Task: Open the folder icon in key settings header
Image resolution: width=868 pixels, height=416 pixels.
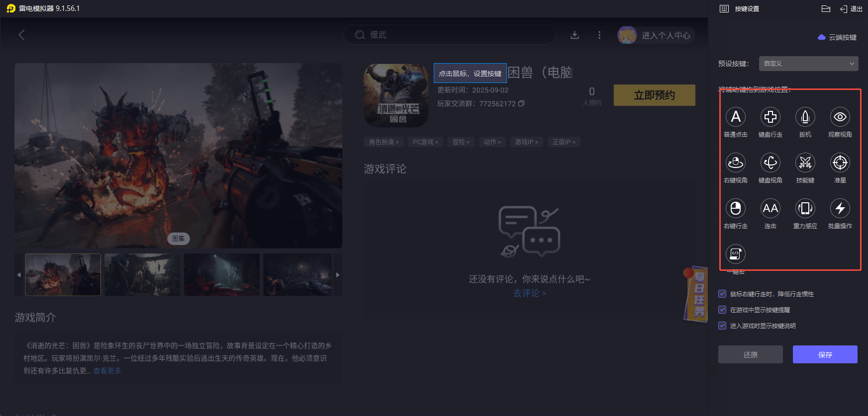Action: click(826, 9)
